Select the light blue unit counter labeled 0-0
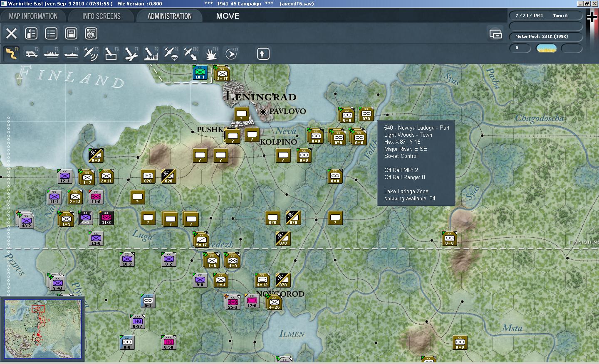The width and height of the screenshot is (599, 364). pyautogui.click(x=127, y=342)
